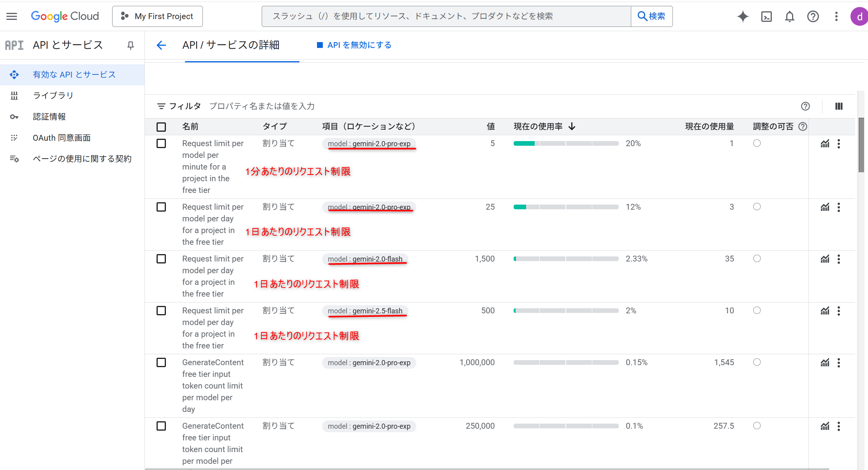Pin the API とサービス sidebar

[130, 46]
